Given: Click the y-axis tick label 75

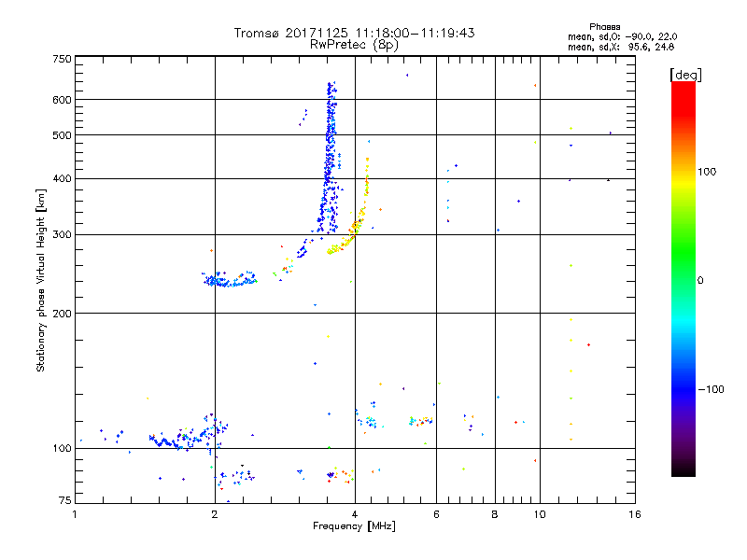Looking at the screenshot, I should tap(65, 500).
